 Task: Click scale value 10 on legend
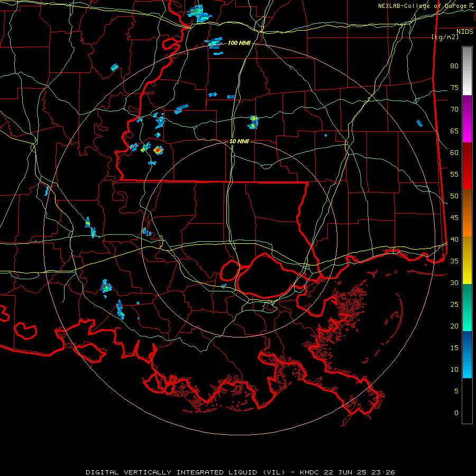[x=454, y=370]
